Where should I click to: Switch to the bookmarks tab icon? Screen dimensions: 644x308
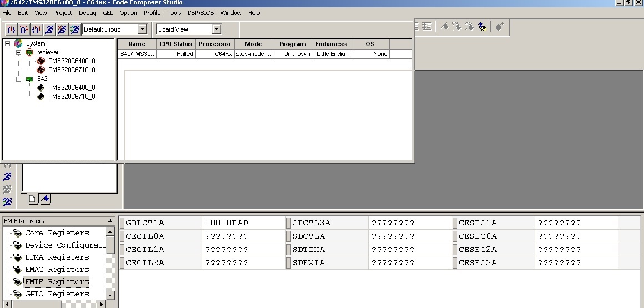click(x=45, y=199)
